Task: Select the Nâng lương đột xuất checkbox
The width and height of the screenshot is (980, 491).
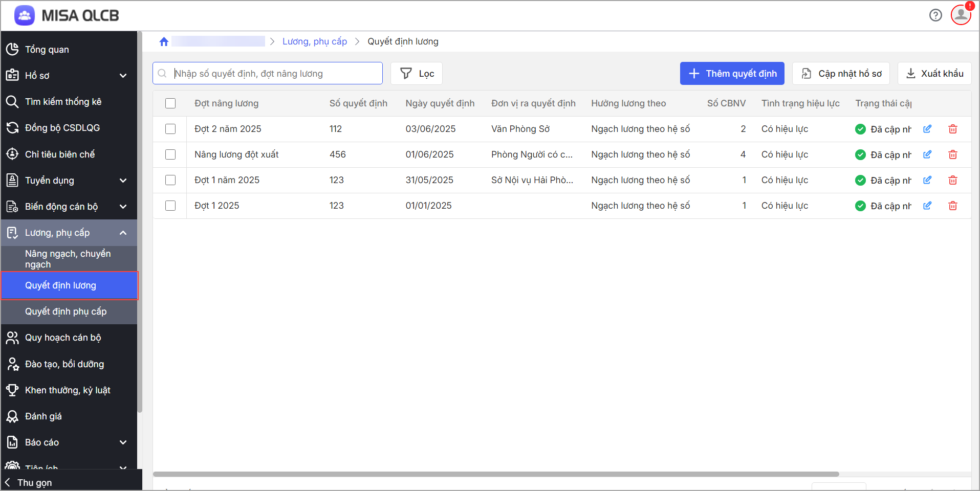Action: click(170, 154)
